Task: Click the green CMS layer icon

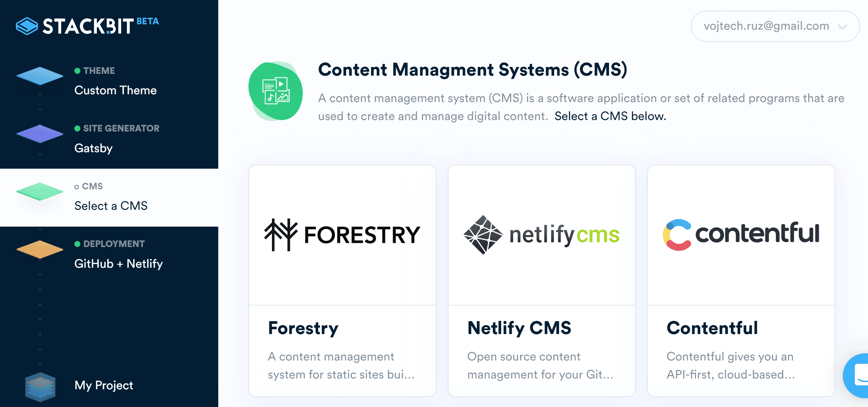Action: (x=40, y=191)
